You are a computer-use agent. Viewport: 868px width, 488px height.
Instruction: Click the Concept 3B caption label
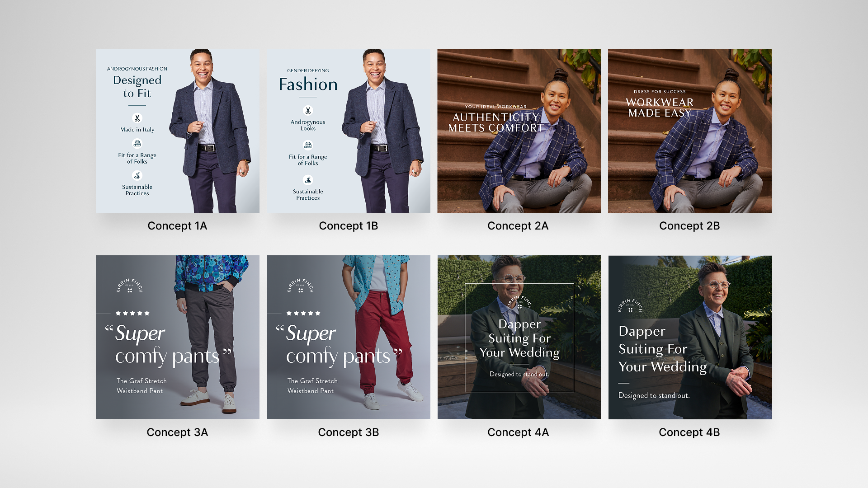click(348, 432)
